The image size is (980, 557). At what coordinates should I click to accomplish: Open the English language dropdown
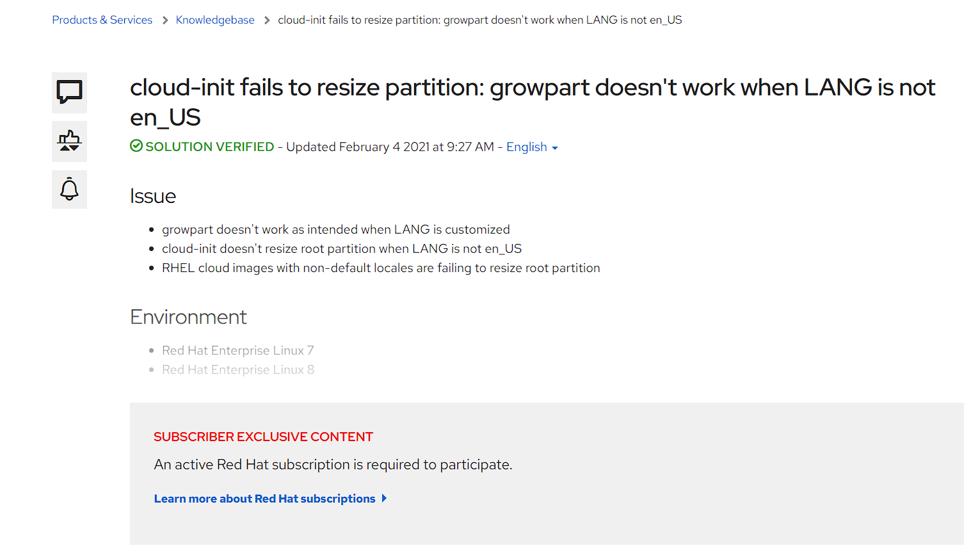526,147
